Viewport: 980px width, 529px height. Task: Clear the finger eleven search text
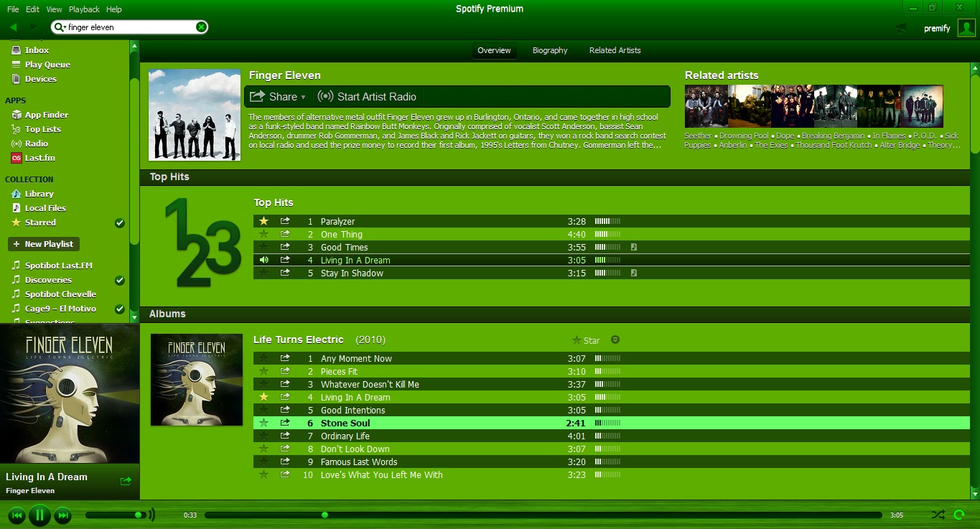pos(201,27)
